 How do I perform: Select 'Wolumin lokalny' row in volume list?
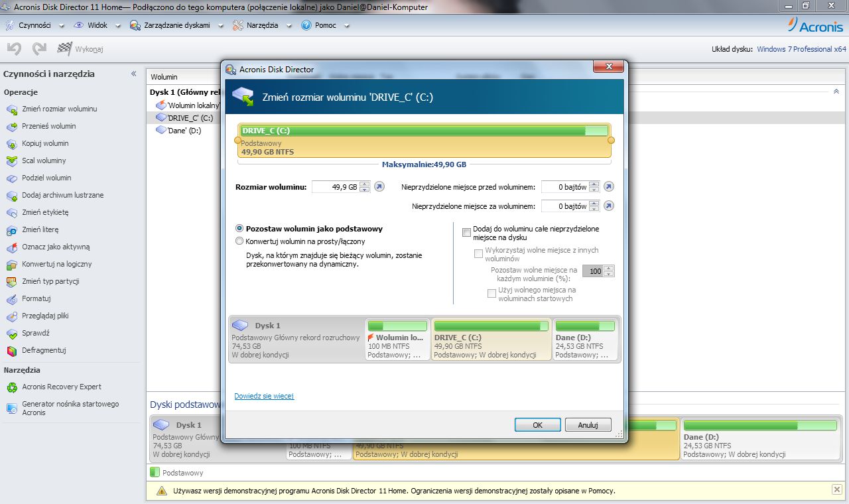click(x=188, y=105)
